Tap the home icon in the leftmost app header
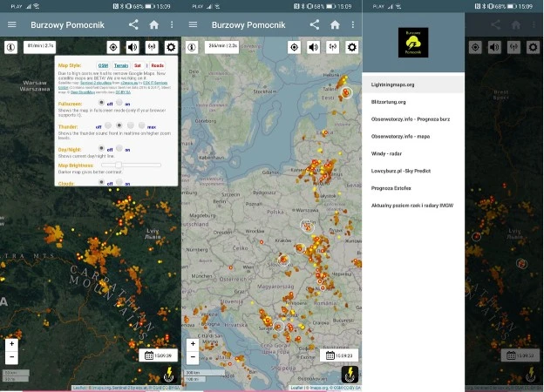 point(153,24)
